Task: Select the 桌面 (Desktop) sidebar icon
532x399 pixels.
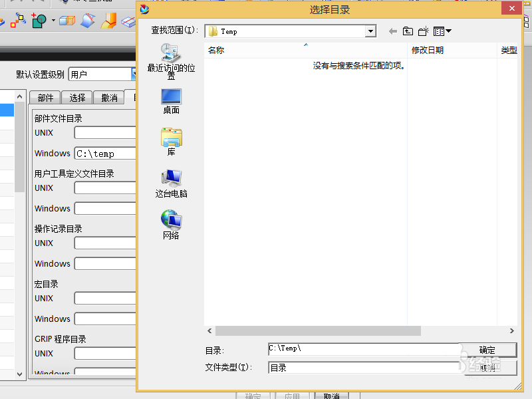Action: click(x=171, y=100)
